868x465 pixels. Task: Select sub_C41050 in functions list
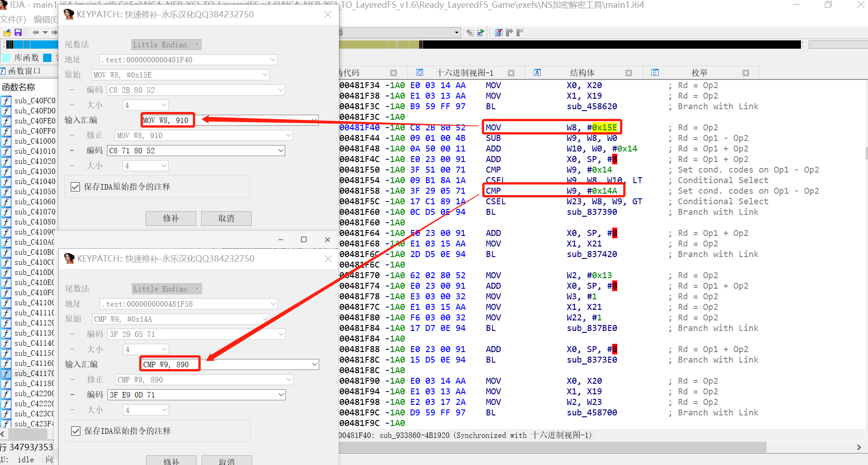click(35, 191)
